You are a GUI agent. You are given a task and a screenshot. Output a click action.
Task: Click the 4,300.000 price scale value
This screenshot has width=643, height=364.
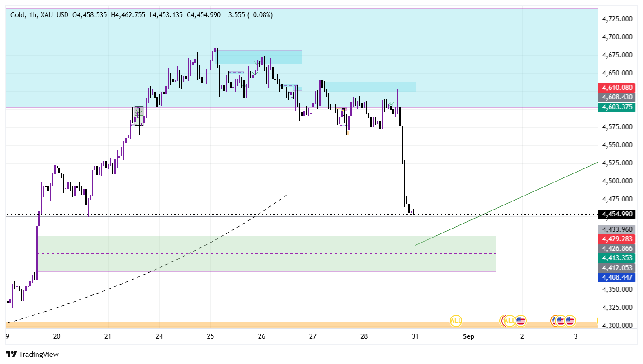click(x=617, y=326)
